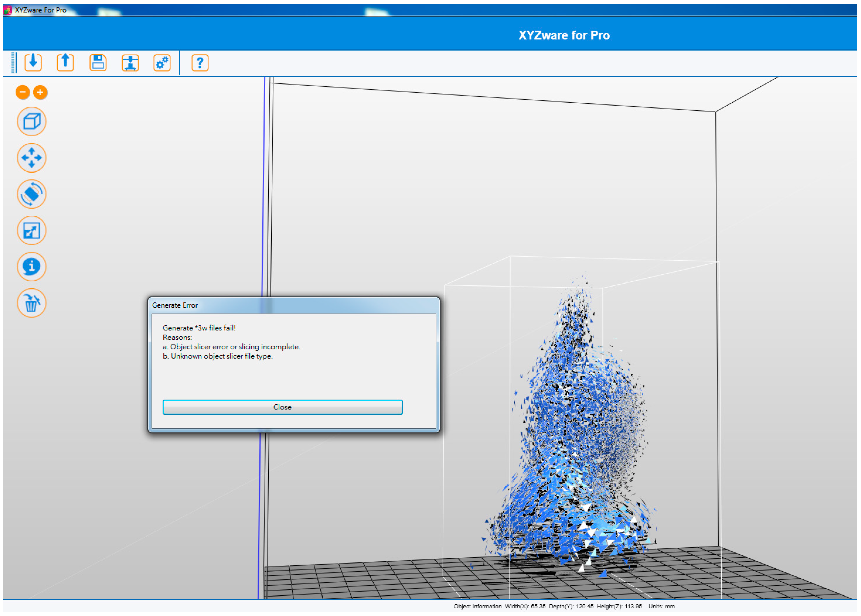Click the Print toolbar icon
861x616 pixels.
(x=130, y=62)
